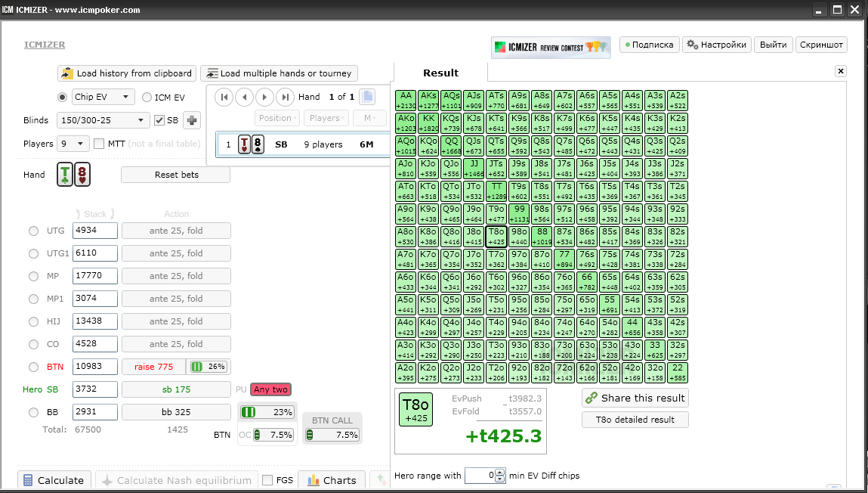This screenshot has height=493, width=868.
Task: Select BTN as hero radio button
Action: click(x=34, y=367)
